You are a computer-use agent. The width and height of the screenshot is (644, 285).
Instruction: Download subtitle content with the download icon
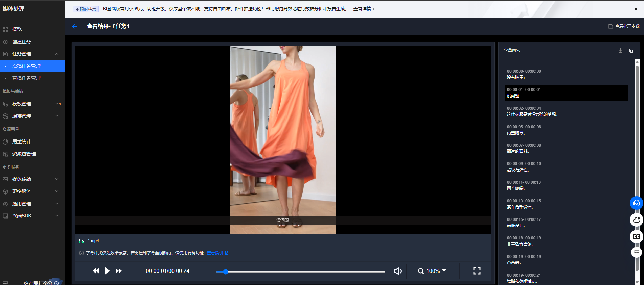click(x=620, y=51)
